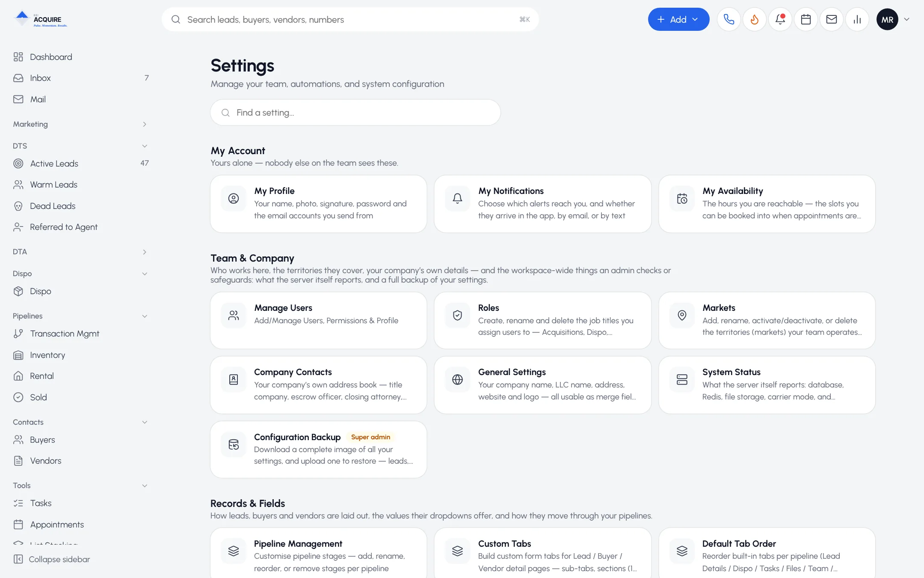Open the account dropdown chevron beside MR
Screen dimensions: 924x578
click(x=906, y=19)
